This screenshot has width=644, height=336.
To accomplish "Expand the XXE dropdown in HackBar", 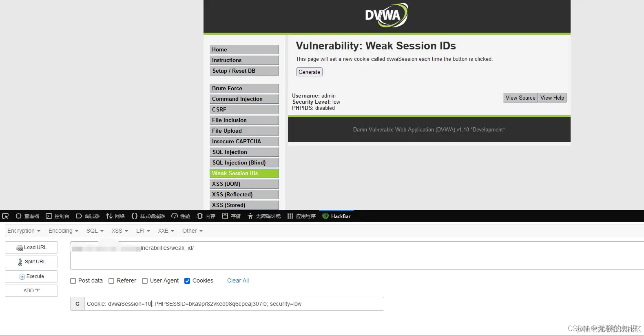I will (x=166, y=231).
